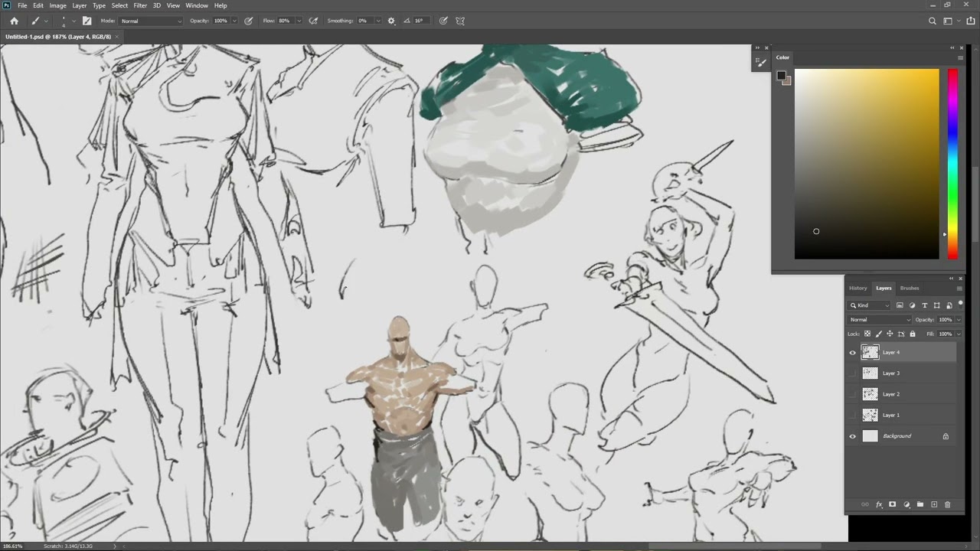Add a layer mask
This screenshot has height=551, width=980.
pos(893,504)
